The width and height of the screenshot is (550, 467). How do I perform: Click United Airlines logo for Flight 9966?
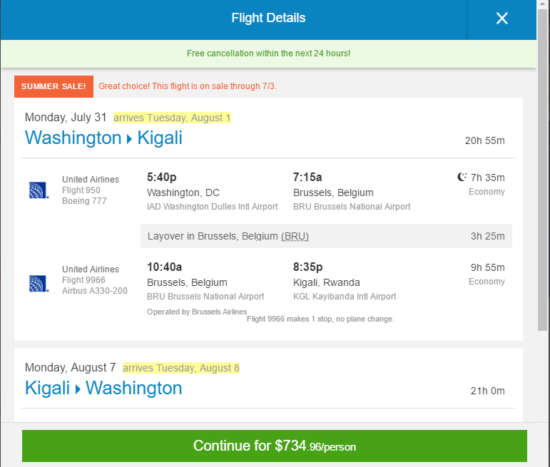click(39, 283)
